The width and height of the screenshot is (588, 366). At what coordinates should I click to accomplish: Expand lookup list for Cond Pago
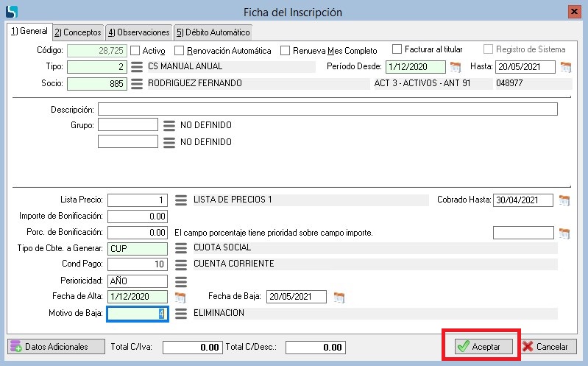181,264
